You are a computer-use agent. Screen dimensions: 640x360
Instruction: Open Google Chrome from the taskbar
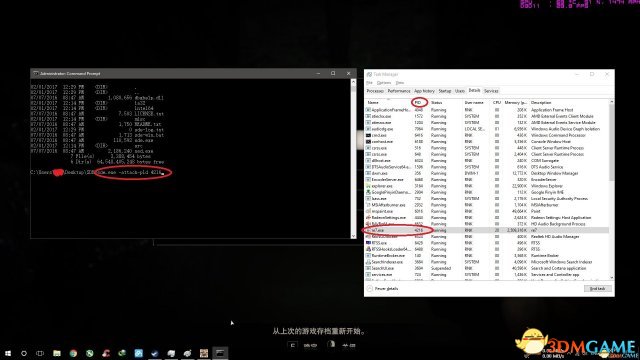point(73,353)
